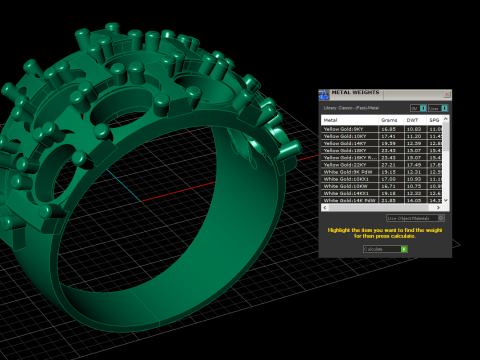This screenshot has height=360, width=480.
Task: Toggle the GV library switch
Action: click(x=423, y=108)
